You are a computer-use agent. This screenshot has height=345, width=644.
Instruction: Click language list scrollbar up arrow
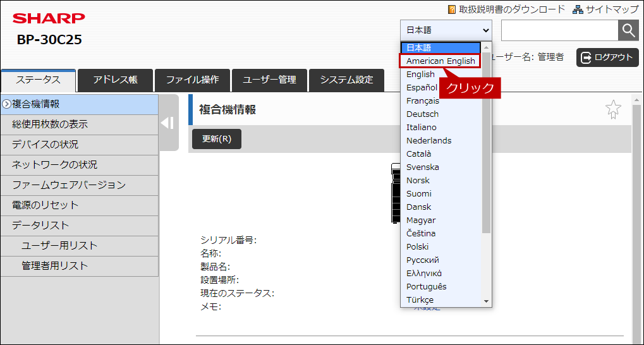pos(487,47)
